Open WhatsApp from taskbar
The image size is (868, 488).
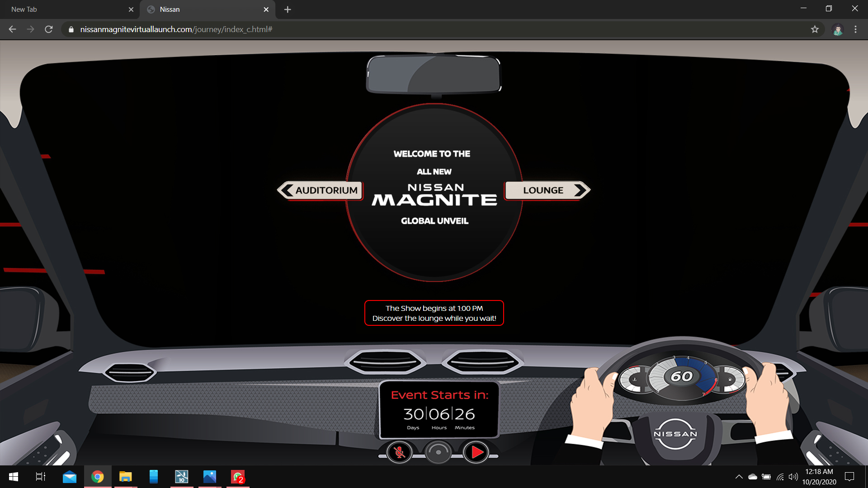[x=238, y=477]
